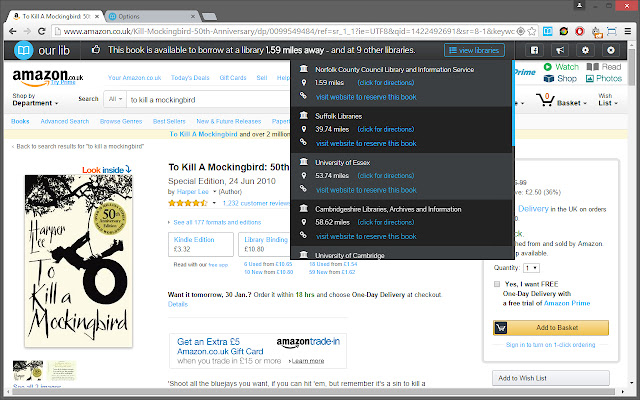This screenshot has height=400, width=640.
Task: Expand the Basket dropdown
Action: pyautogui.click(x=572, y=103)
